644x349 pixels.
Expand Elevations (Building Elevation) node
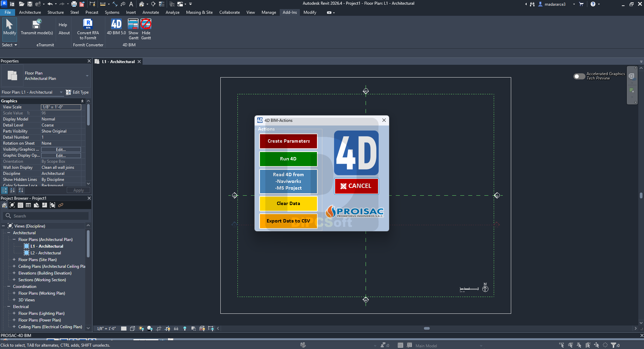coord(14,273)
